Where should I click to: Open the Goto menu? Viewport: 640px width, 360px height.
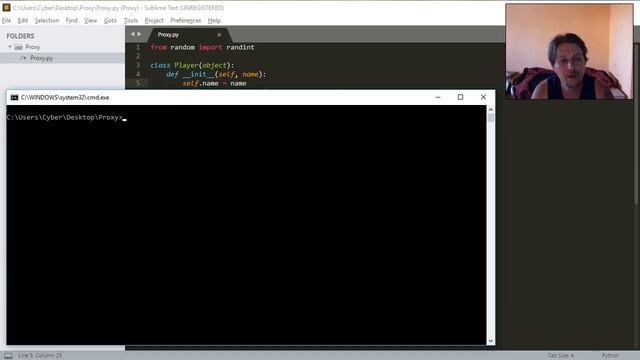(110, 20)
